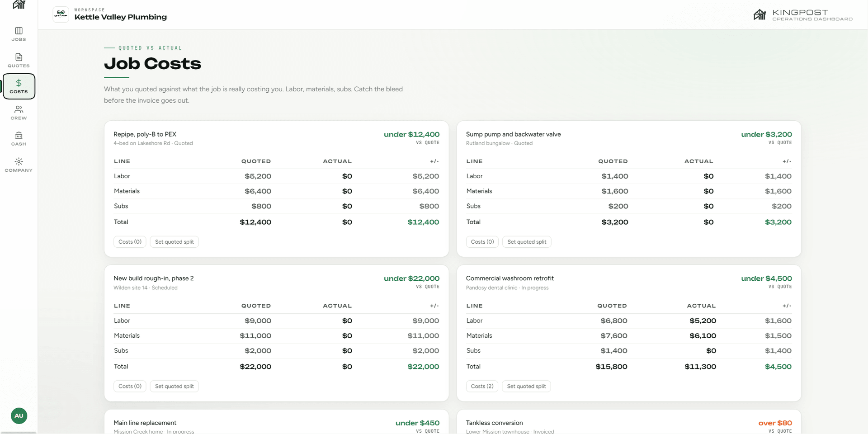Click the over $80 variance badge
The image size is (868, 434).
click(x=775, y=423)
